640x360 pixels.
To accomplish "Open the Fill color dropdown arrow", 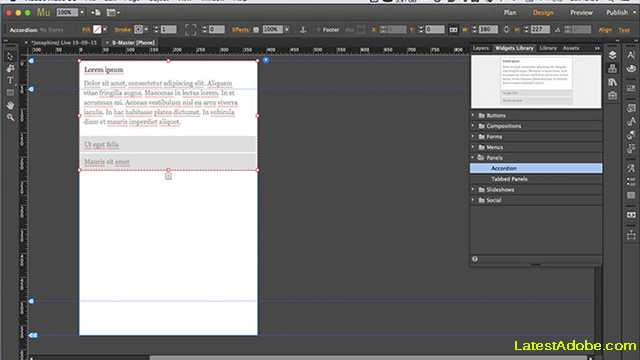I will (105, 29).
